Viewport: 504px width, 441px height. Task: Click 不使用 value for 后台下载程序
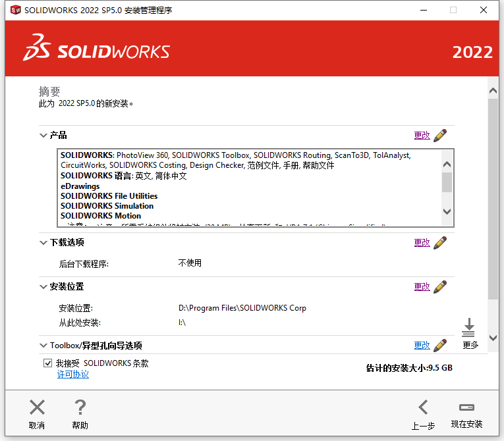(190, 263)
